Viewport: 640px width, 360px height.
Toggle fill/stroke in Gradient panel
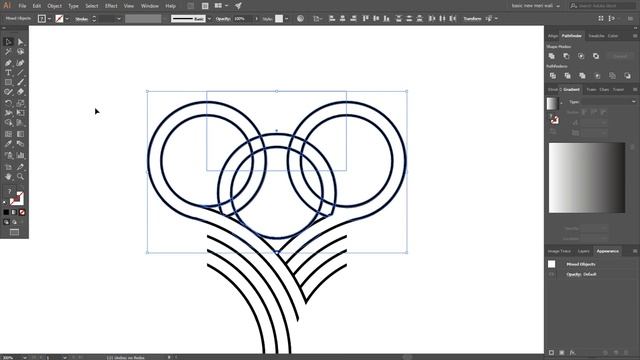(554, 120)
